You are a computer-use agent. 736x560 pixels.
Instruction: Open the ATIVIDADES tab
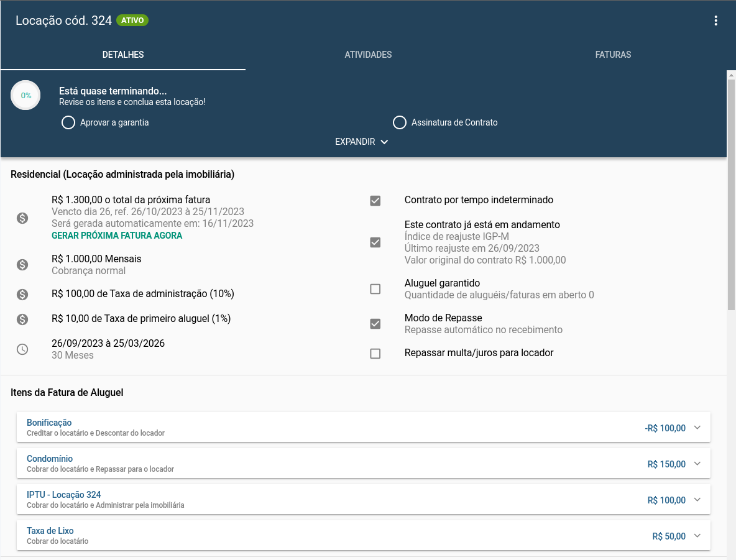tap(368, 55)
